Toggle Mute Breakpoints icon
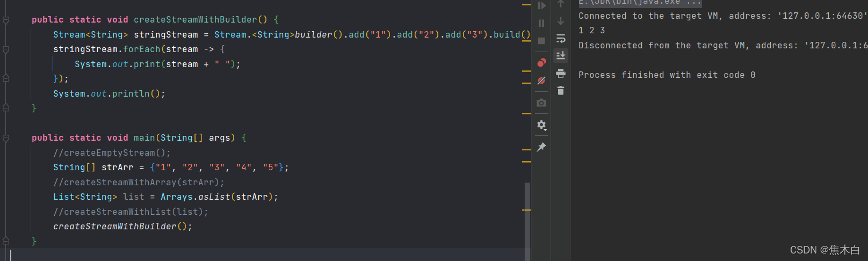Image resolution: width=868 pixels, height=261 pixels. (541, 81)
